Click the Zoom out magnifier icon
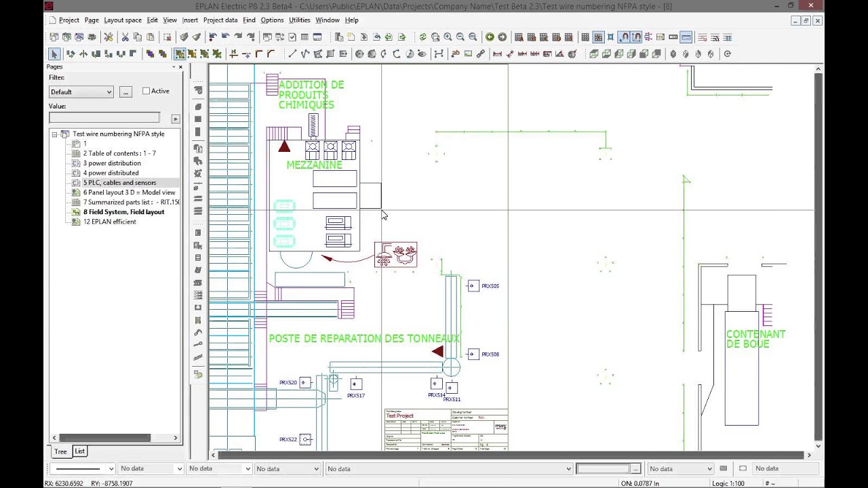Viewport: 868px width, 488px height. point(460,37)
